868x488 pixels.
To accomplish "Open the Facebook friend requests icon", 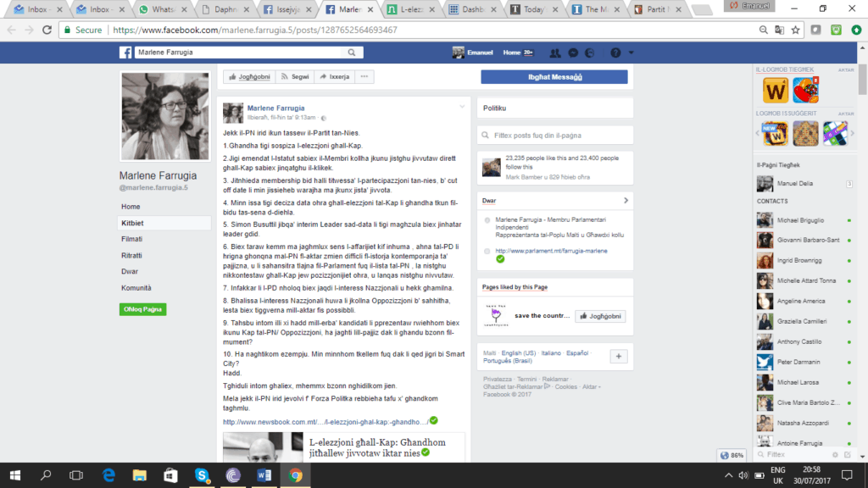I will click(555, 53).
